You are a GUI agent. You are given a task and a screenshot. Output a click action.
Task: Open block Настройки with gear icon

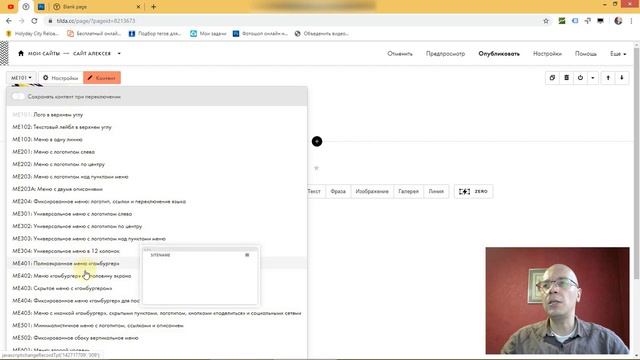[60, 78]
